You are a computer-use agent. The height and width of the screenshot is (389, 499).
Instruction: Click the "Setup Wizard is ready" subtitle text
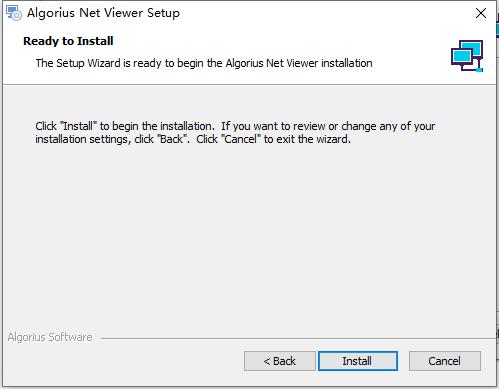pyautogui.click(x=204, y=63)
